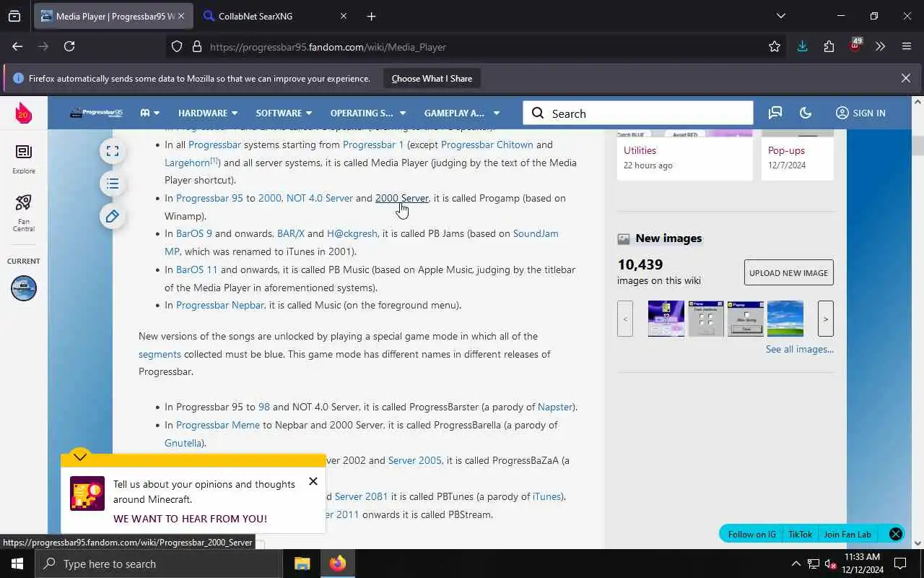The image size is (924, 578).
Task: Click the tracking protection shield icon
Action: [x=177, y=46]
